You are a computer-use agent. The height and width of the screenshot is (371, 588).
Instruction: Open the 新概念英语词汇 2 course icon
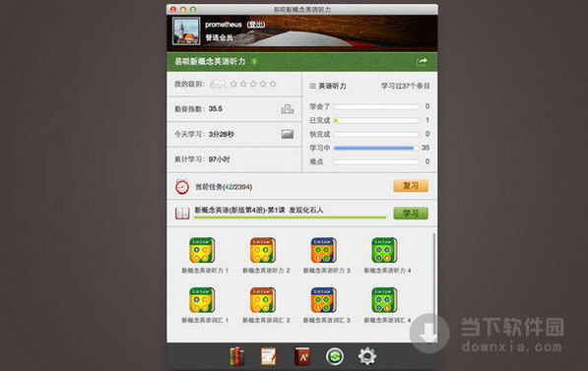coord(263,300)
